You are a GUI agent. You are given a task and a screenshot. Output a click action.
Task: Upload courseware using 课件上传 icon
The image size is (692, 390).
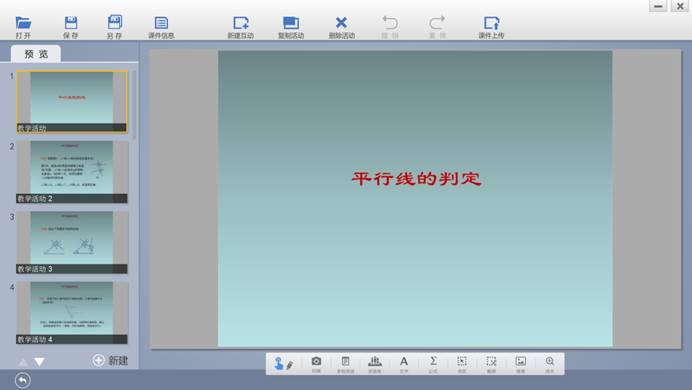(491, 27)
